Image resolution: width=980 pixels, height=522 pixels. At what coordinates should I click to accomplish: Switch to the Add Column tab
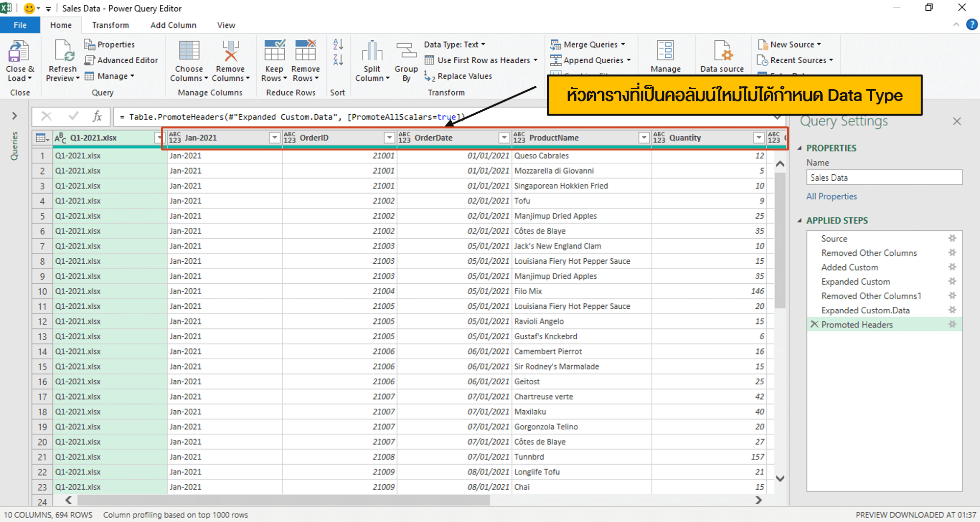(x=173, y=25)
